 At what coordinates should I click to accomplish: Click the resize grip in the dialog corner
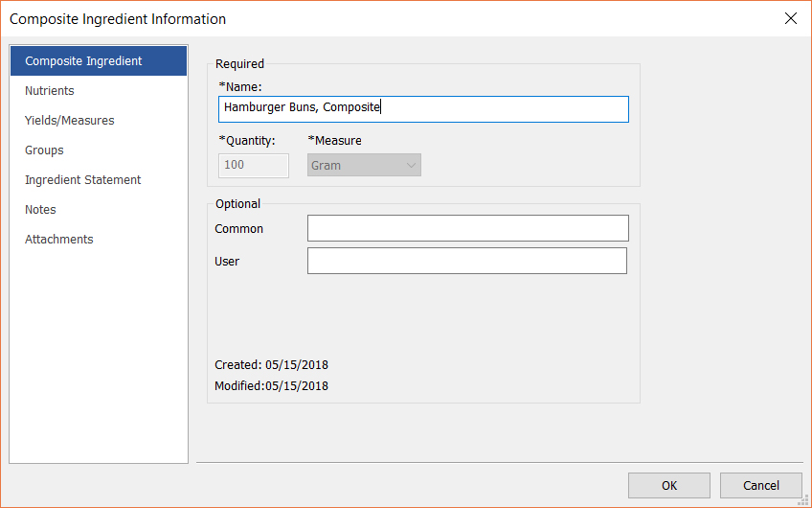coord(804,499)
